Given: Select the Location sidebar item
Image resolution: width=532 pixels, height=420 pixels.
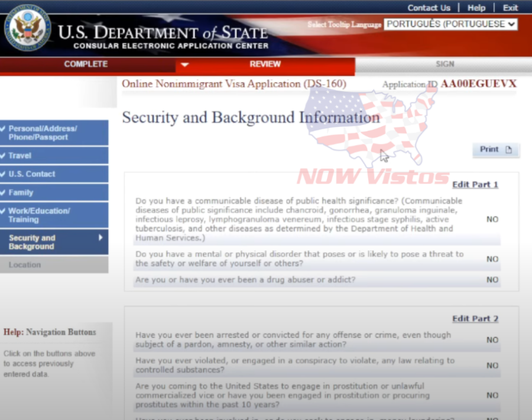Looking at the screenshot, I should click(25, 264).
